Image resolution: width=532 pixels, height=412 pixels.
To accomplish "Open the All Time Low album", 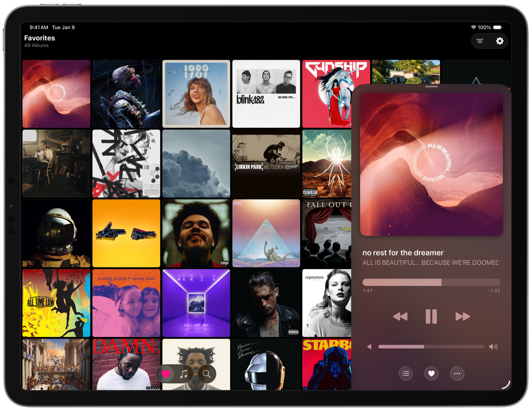I will (x=56, y=303).
